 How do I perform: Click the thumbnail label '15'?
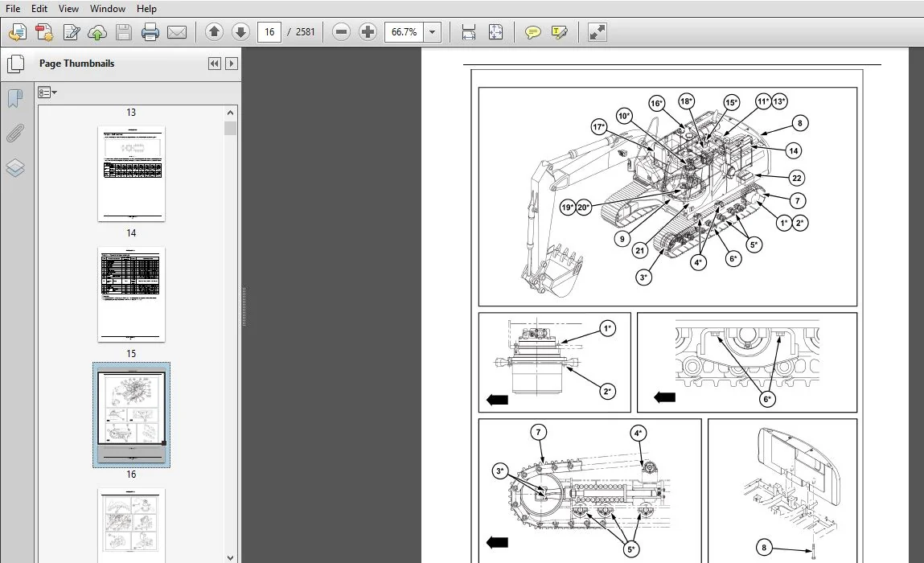131,354
